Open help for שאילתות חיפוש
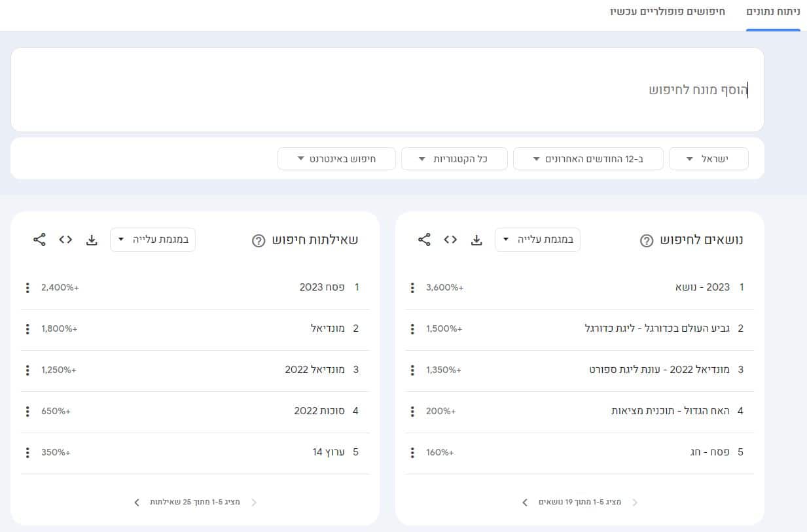807x532 pixels. (x=259, y=240)
